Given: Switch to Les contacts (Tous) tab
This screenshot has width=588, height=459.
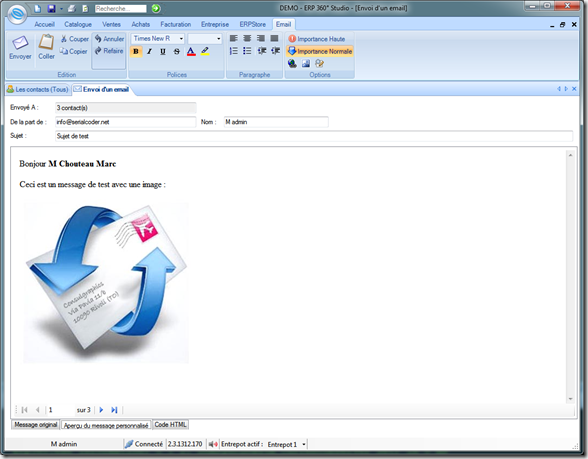Looking at the screenshot, I should click(x=38, y=90).
